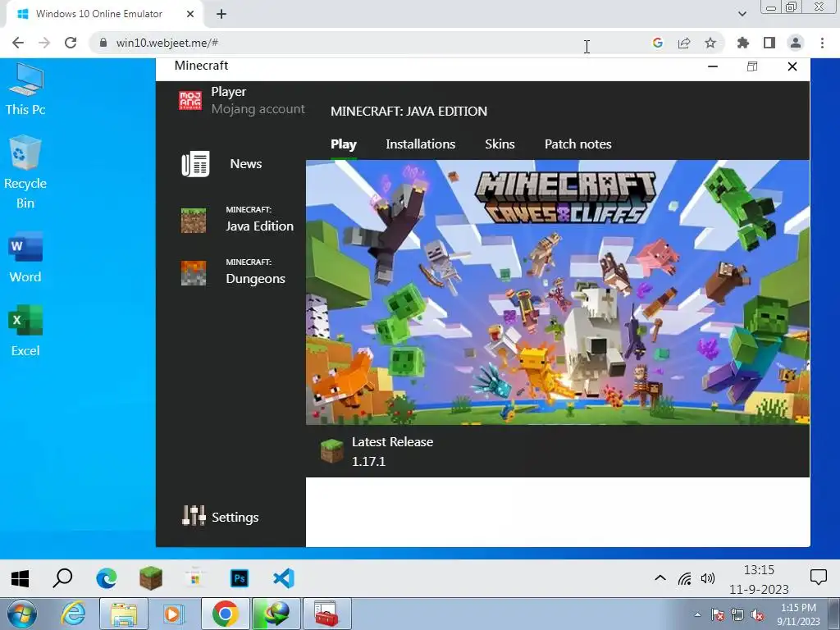Click emulator clock 13:15 date
Image resolution: width=840 pixels, height=630 pixels.
pyautogui.click(x=759, y=579)
